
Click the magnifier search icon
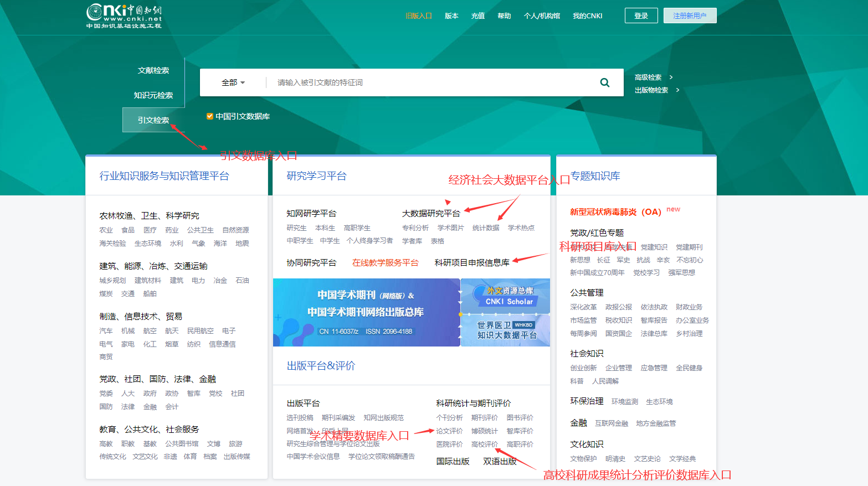click(604, 82)
